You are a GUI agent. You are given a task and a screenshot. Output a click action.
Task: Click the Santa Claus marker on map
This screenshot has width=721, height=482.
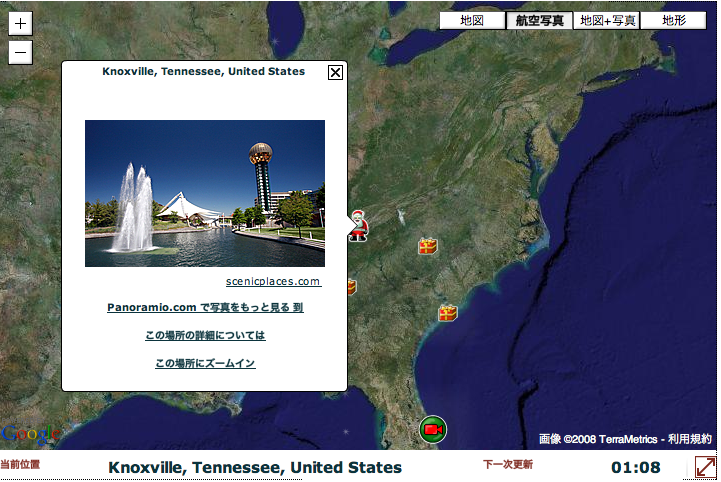point(358,225)
